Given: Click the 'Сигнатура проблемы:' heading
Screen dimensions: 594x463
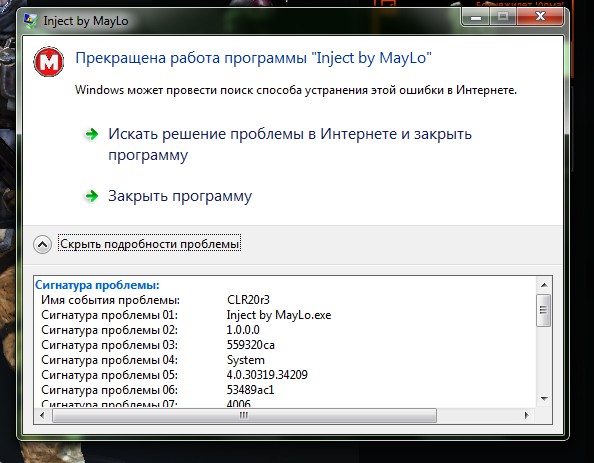Looking at the screenshot, I should coord(97,285).
